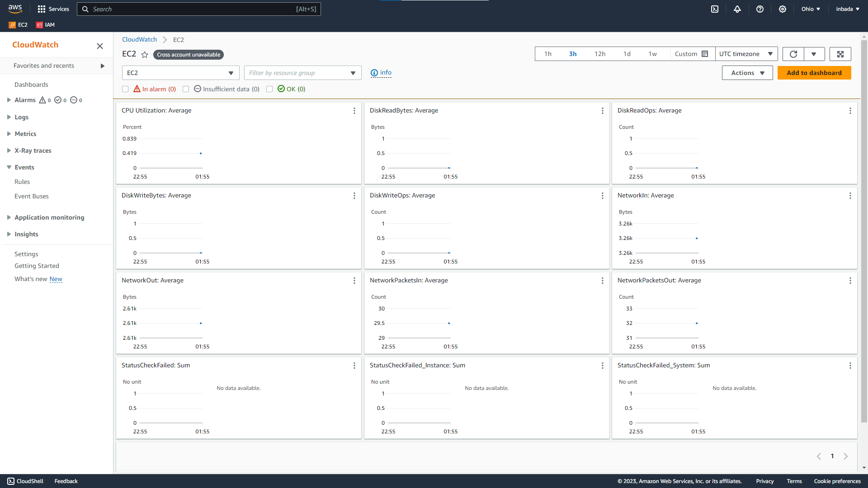Click the CPU Utilization options menu icon

(x=354, y=110)
